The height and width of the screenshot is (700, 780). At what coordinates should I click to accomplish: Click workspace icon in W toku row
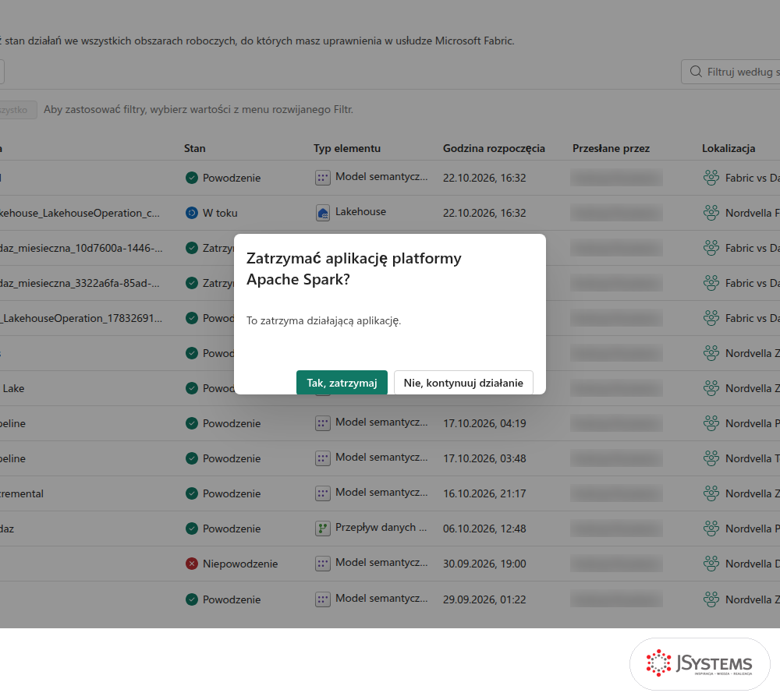point(711,213)
